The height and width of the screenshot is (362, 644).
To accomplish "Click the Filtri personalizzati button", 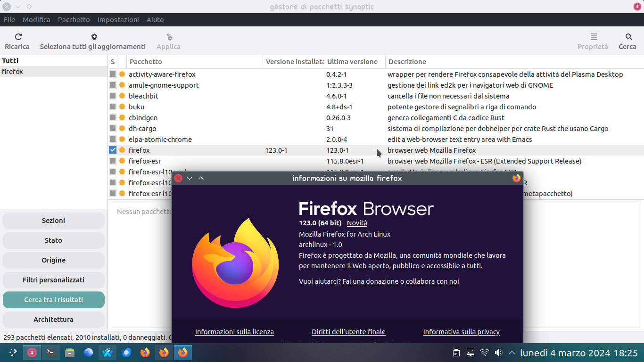I will pos(54,280).
